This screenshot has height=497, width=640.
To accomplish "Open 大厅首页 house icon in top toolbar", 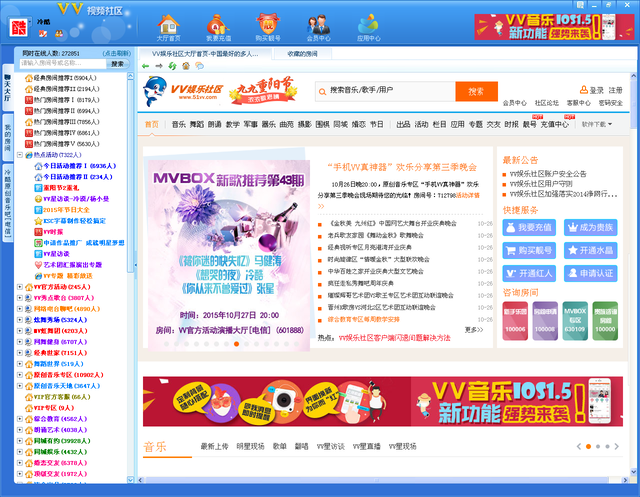I will tap(170, 26).
